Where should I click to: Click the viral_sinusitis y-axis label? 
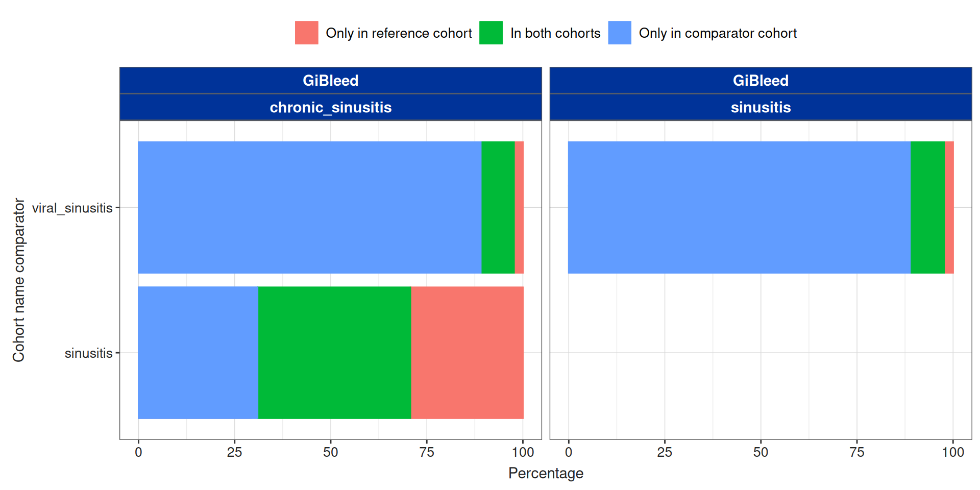coord(72,208)
